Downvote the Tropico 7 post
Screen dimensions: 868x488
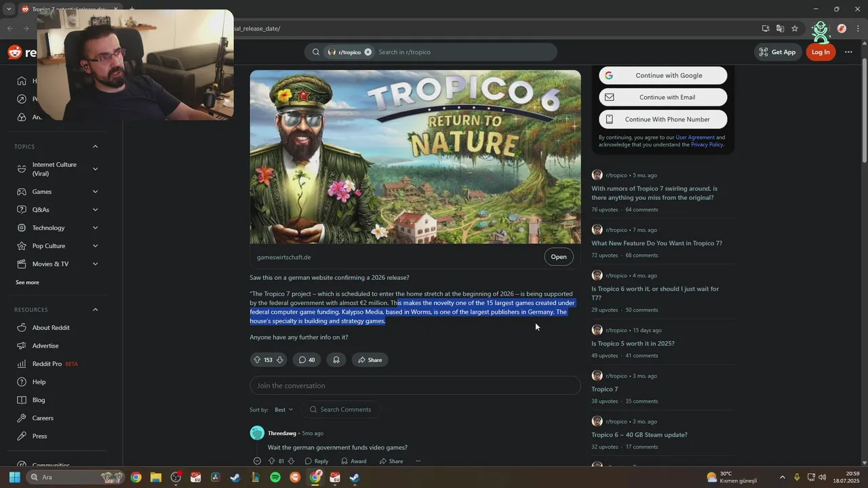(x=279, y=360)
